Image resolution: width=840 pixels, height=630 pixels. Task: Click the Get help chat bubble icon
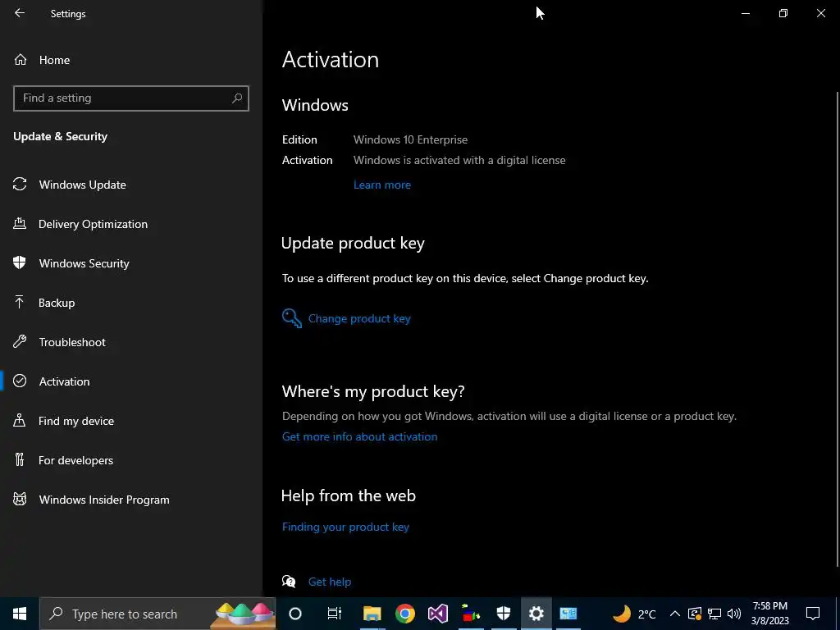tap(289, 582)
